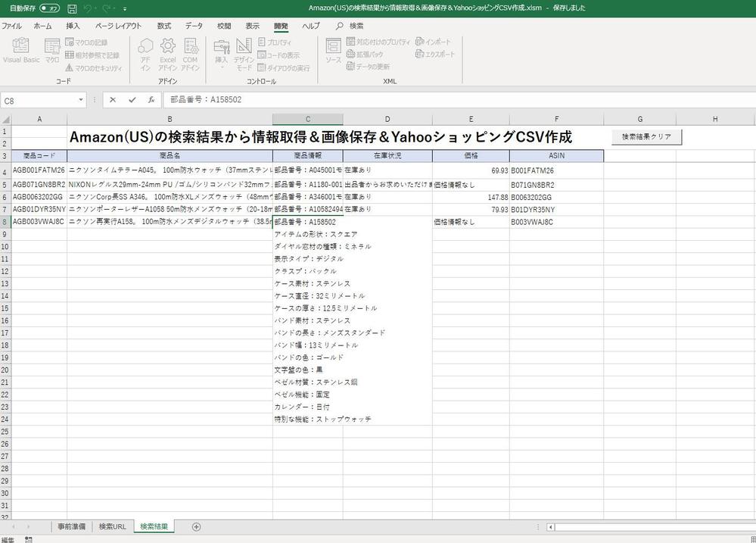Toggle relative reference recording (相対参照で記録)

92,55
